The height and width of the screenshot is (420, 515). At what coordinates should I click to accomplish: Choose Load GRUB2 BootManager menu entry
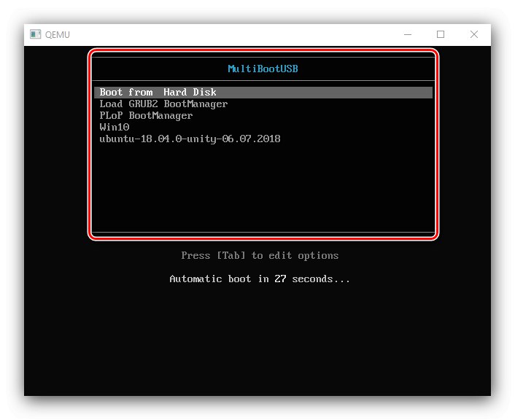click(163, 104)
